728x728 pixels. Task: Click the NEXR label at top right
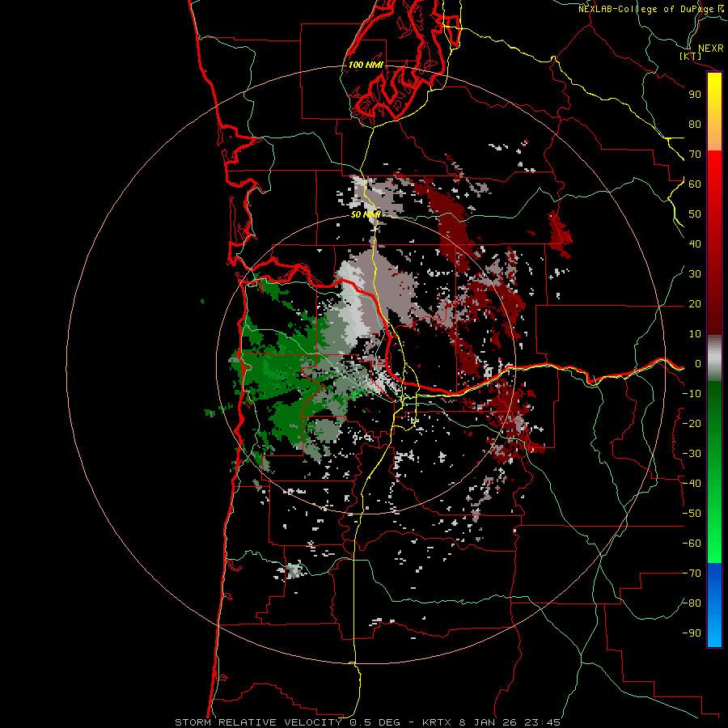[711, 49]
